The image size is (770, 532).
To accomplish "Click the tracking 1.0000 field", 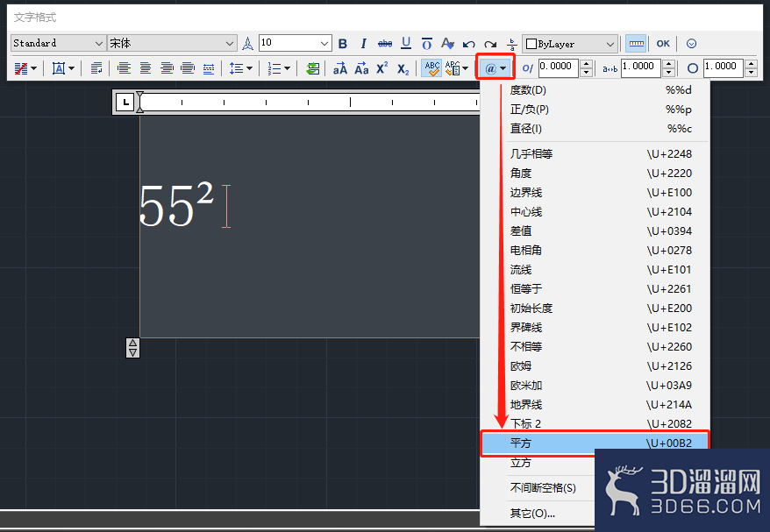I will tap(641, 67).
